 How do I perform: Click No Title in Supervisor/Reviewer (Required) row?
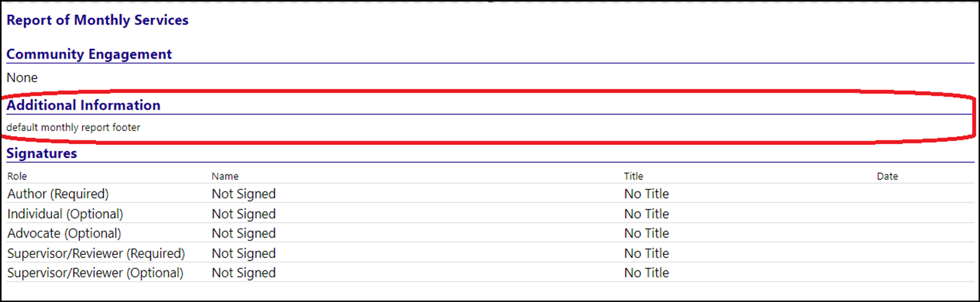(647, 253)
